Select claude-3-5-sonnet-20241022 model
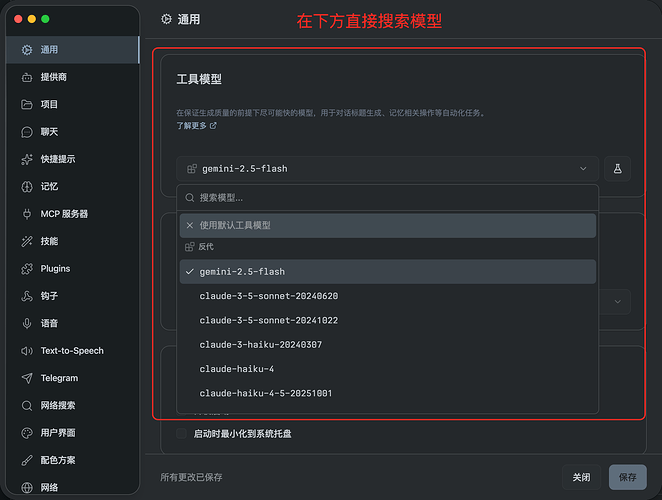The image size is (662, 500). pyautogui.click(x=388, y=321)
